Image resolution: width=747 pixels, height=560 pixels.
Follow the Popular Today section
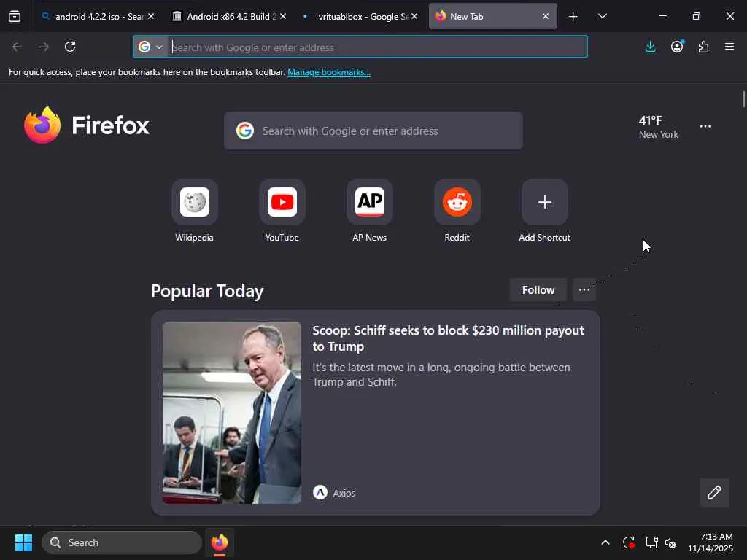click(538, 290)
